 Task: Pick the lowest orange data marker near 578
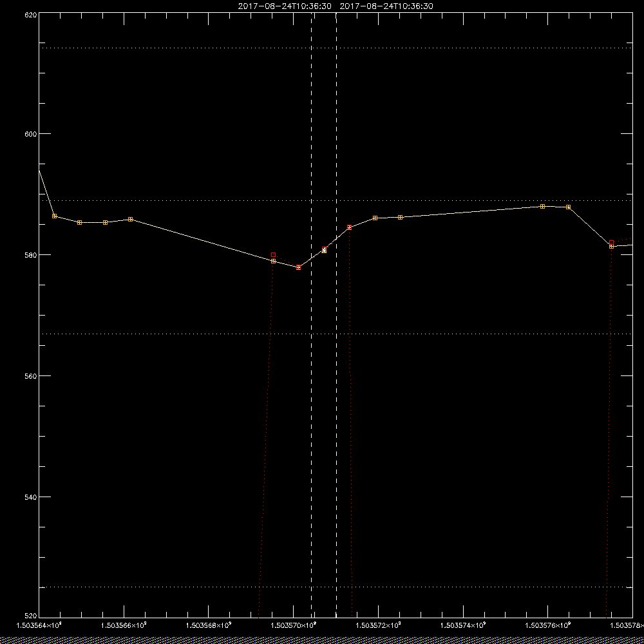[299, 267]
